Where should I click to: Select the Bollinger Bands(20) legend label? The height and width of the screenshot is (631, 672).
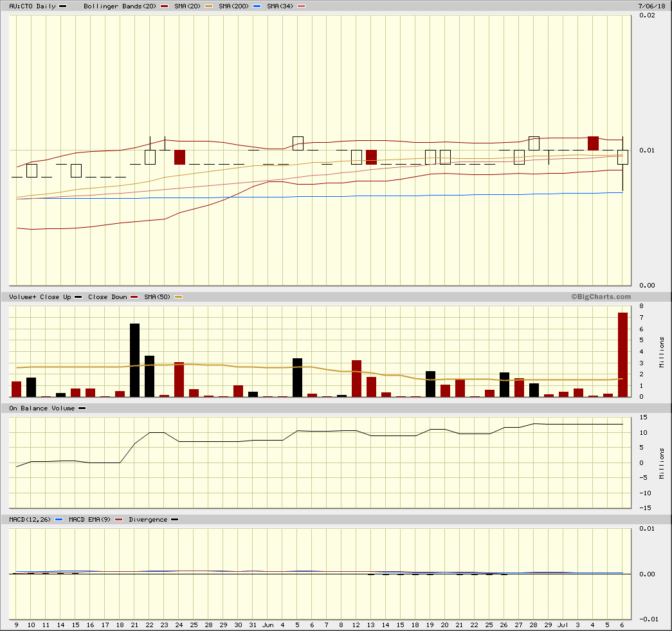pyautogui.click(x=120, y=6)
